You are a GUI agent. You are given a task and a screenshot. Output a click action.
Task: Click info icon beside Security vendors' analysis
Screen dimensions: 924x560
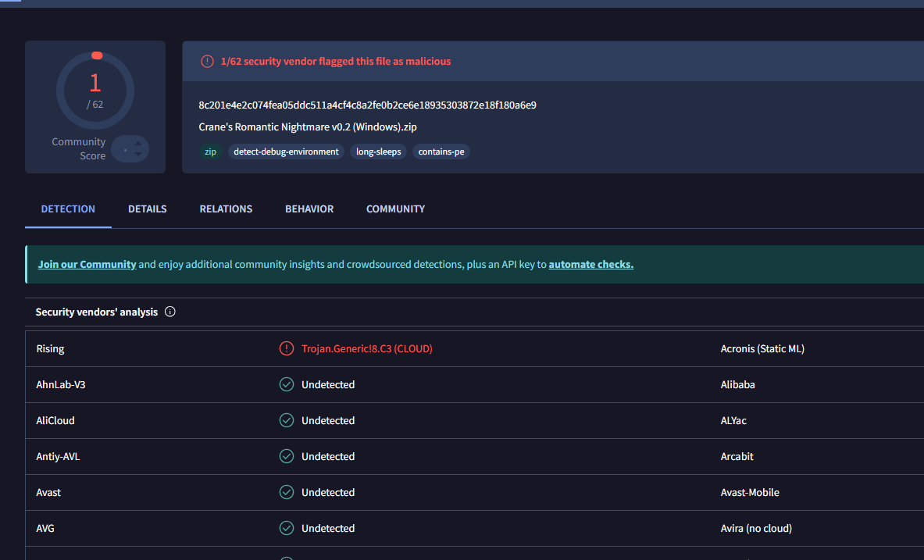coord(170,312)
